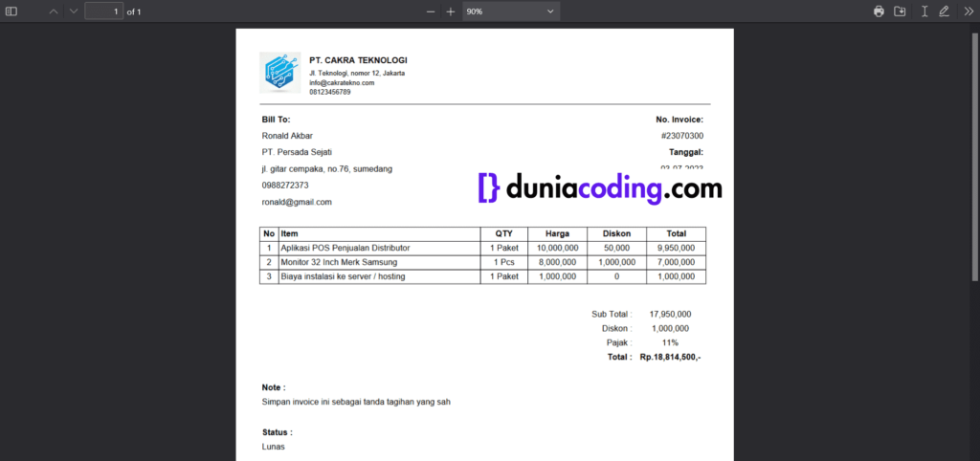
Task: Open the more tools double-chevron menu
Action: 969,11
